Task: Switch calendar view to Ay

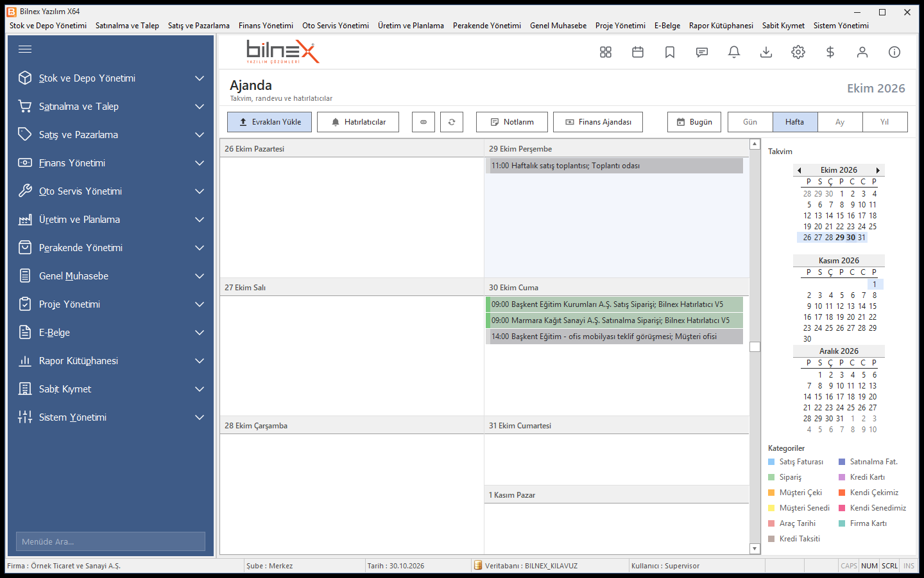Action: click(840, 122)
